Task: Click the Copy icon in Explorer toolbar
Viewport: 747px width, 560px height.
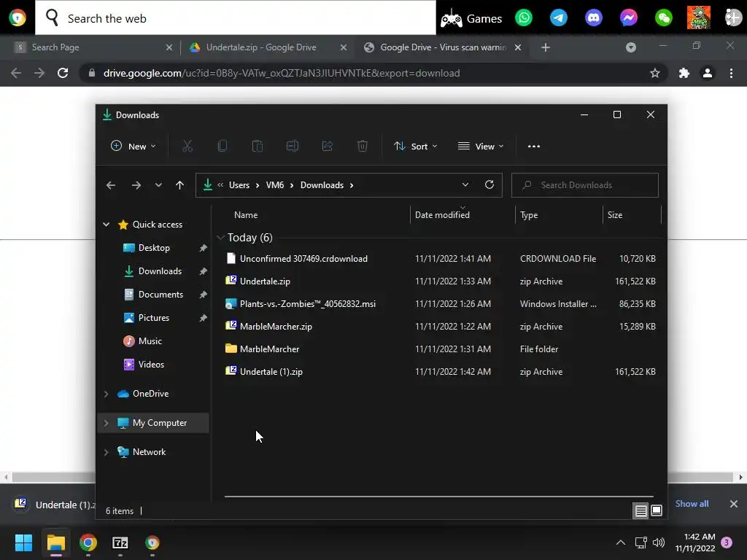Action: pyautogui.click(x=222, y=146)
